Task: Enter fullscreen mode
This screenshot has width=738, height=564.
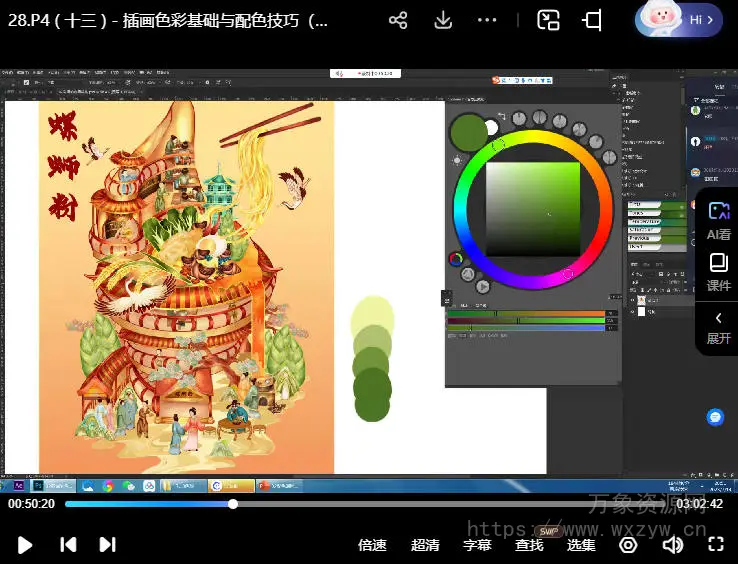Action: coord(715,545)
